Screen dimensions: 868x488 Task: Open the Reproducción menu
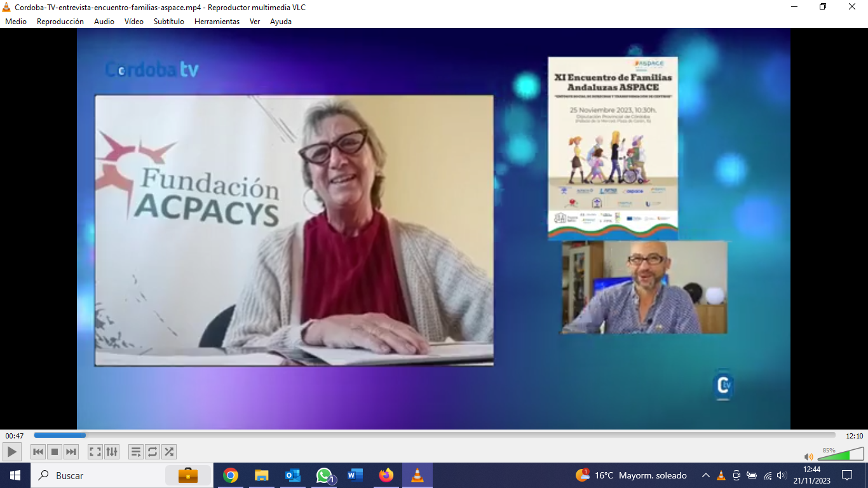(x=60, y=22)
